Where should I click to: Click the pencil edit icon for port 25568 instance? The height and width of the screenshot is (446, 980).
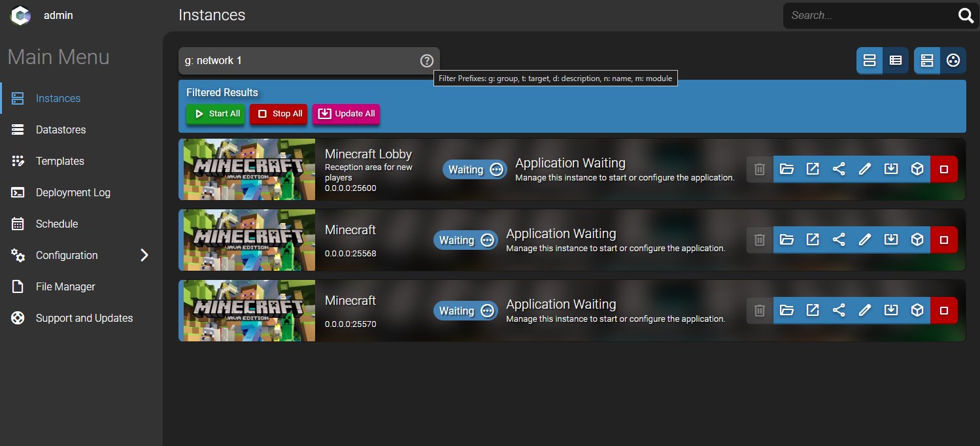click(865, 240)
